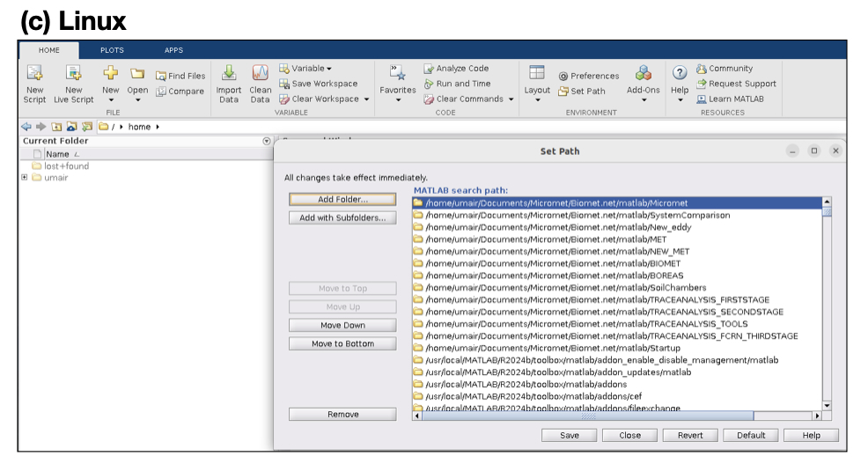This screenshot has width=868, height=471.
Task: Click the Open folder icon
Action: (137, 74)
